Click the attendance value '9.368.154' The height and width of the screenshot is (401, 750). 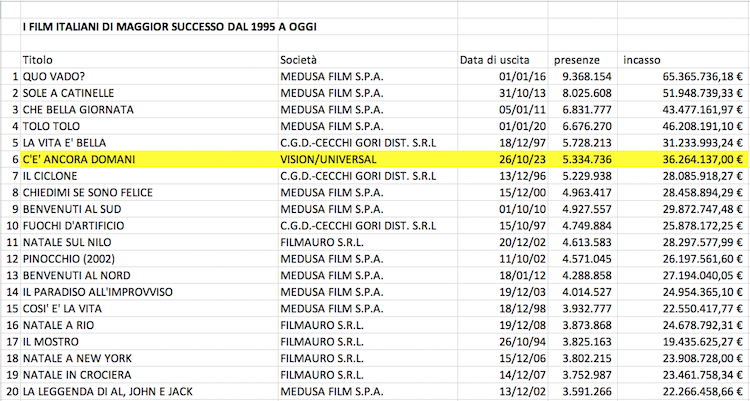pos(587,77)
